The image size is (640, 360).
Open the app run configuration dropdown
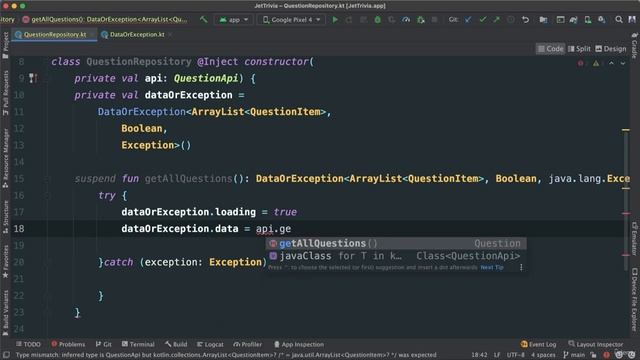[x=233, y=20]
